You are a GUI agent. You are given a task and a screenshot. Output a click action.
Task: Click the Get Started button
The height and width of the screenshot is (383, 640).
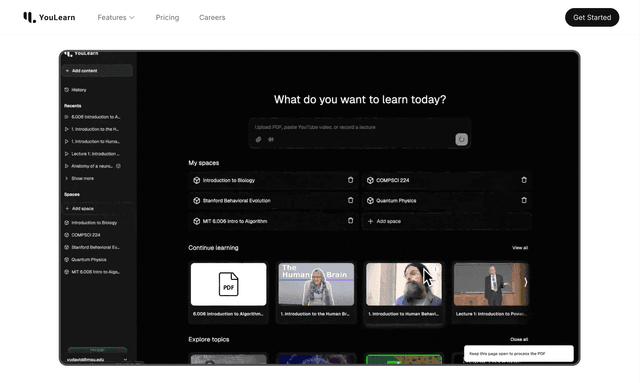(592, 17)
